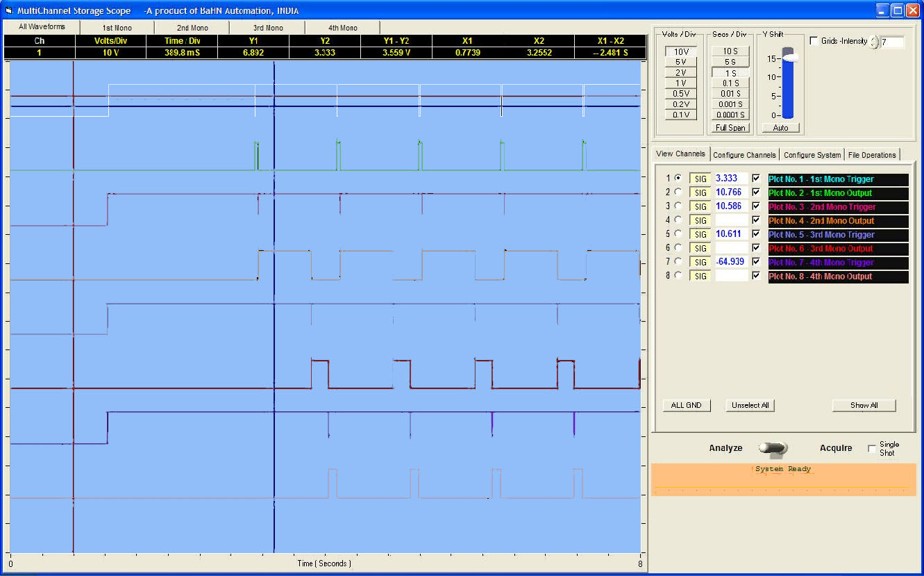
Task: Select channel 2 radio button
Action: click(x=678, y=192)
